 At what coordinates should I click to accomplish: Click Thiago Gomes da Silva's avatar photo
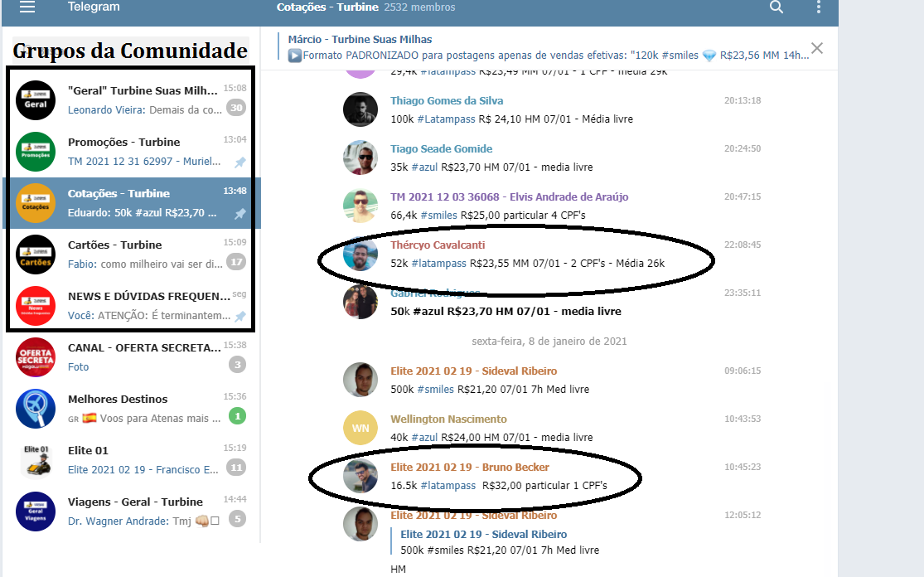click(360, 109)
